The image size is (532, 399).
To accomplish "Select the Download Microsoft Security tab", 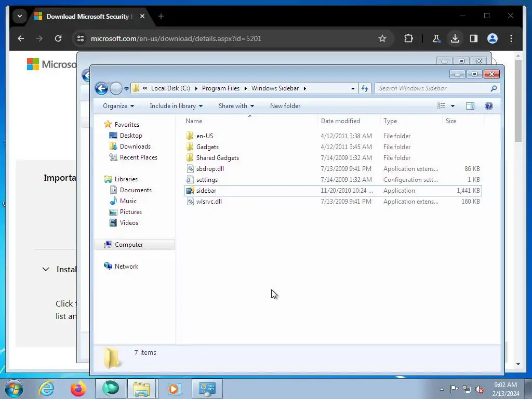I will 90,16.
